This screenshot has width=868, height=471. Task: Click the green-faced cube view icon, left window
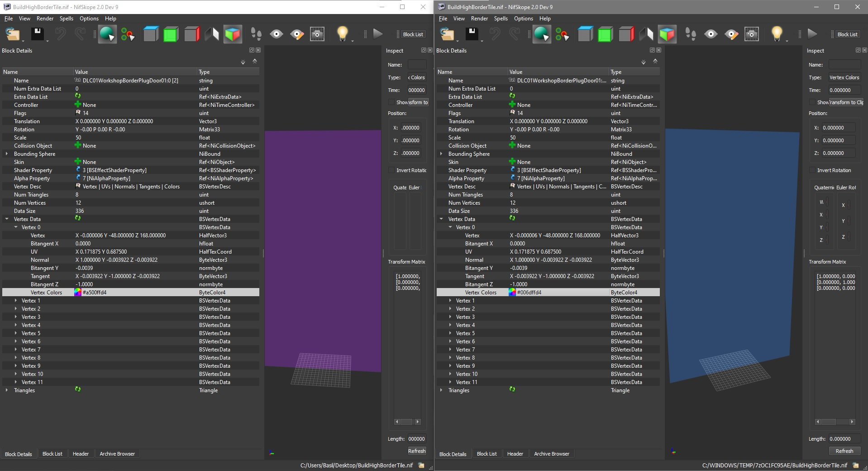(x=171, y=34)
